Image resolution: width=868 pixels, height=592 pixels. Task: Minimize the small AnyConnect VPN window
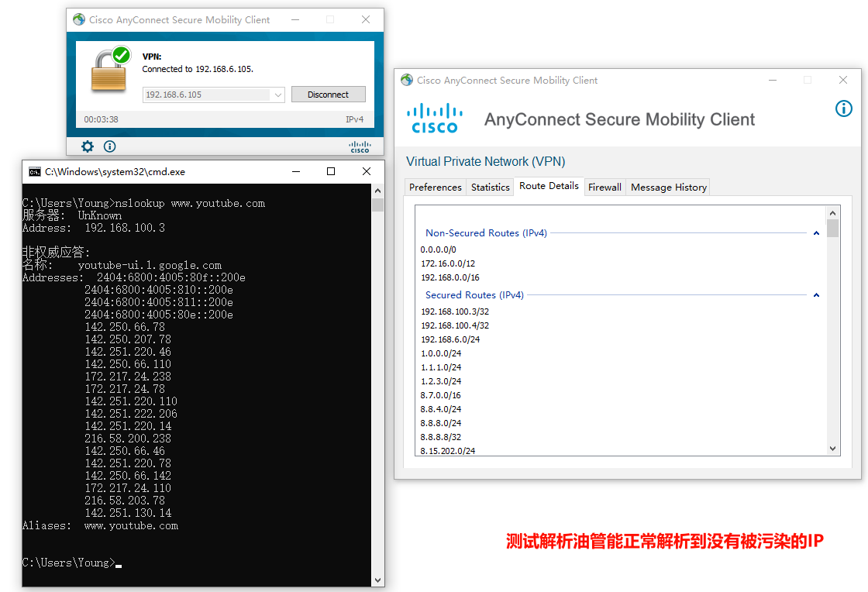pos(295,19)
